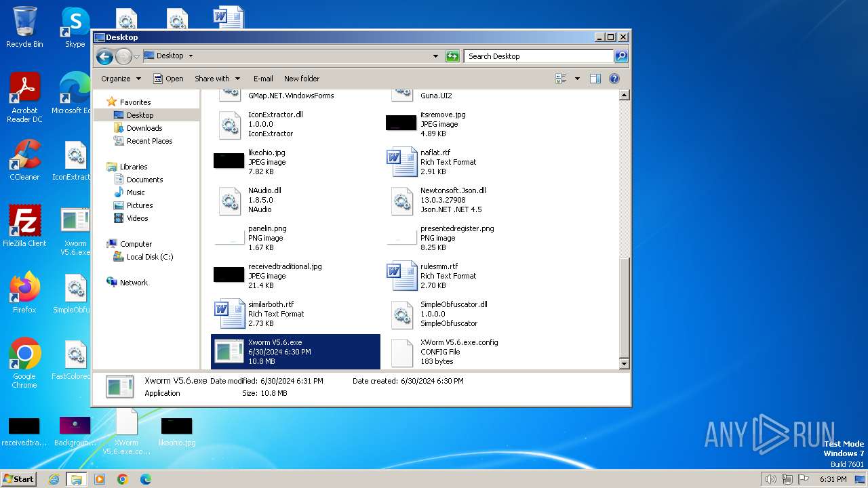
Task: Click in the Search Desktop field
Action: tap(538, 56)
